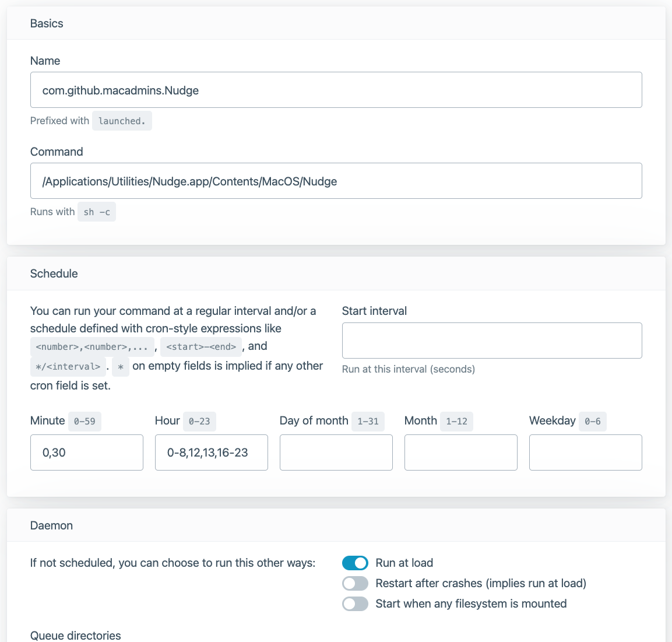
Task: Click the Queue directories heading
Action: (75, 635)
